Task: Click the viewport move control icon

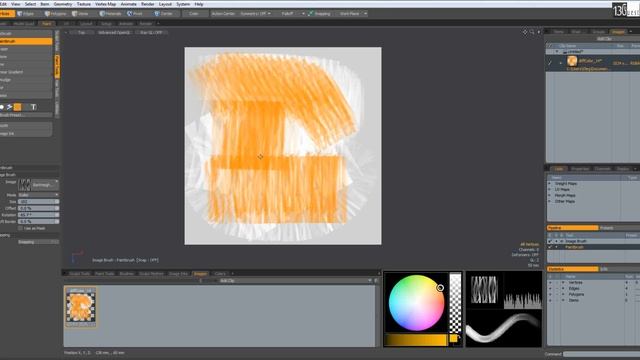Action: [x=525, y=32]
